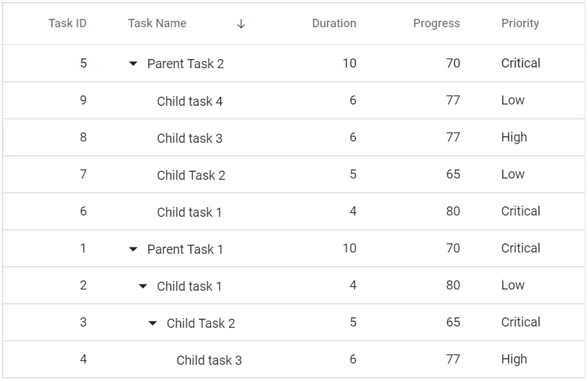Click the Progress value 80 for task ID 2
Image resolution: width=588 pixels, height=381 pixels.
[453, 286]
